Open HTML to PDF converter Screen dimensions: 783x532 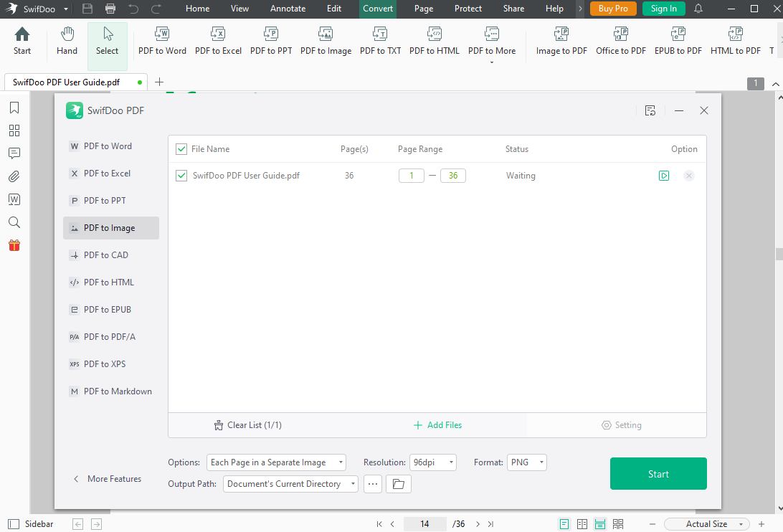tap(736, 41)
